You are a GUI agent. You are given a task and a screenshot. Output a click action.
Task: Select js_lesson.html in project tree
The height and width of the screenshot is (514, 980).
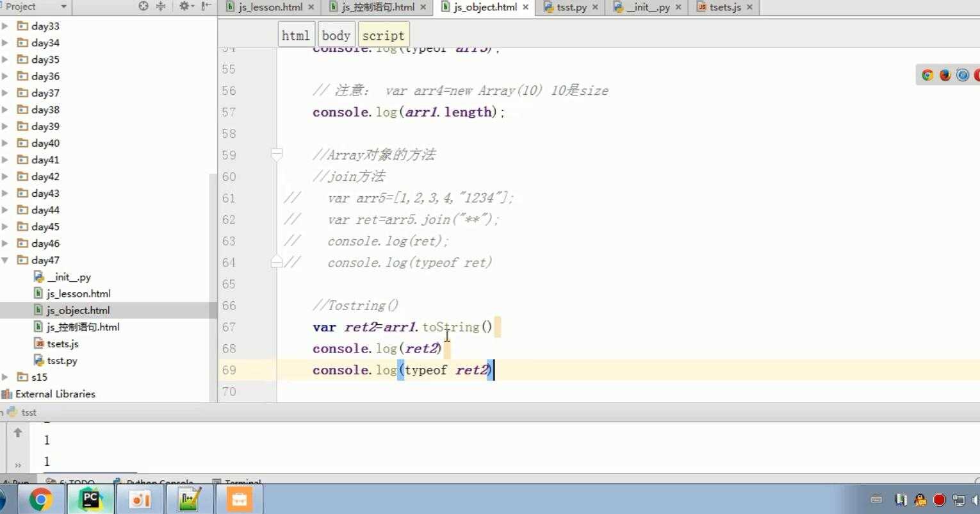(78, 294)
